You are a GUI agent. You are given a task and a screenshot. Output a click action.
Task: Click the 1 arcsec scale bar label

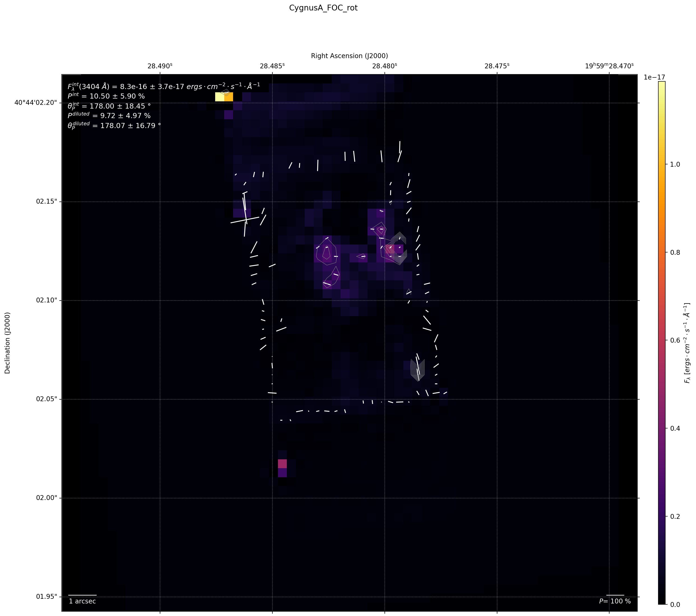82,601
